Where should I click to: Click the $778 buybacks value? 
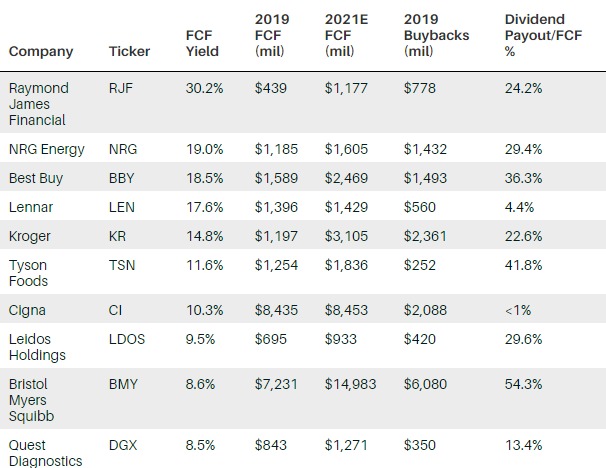(x=420, y=88)
